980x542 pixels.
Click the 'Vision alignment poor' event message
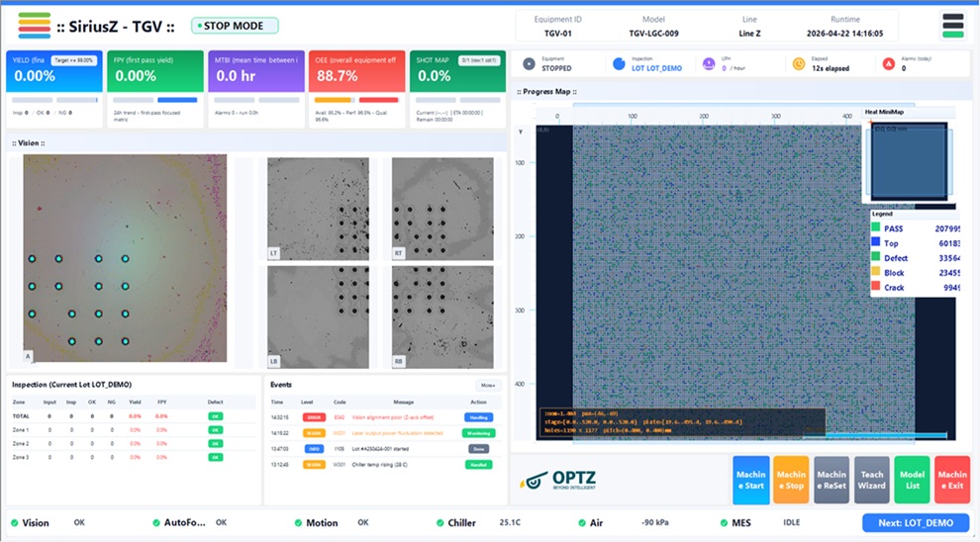[x=393, y=417]
